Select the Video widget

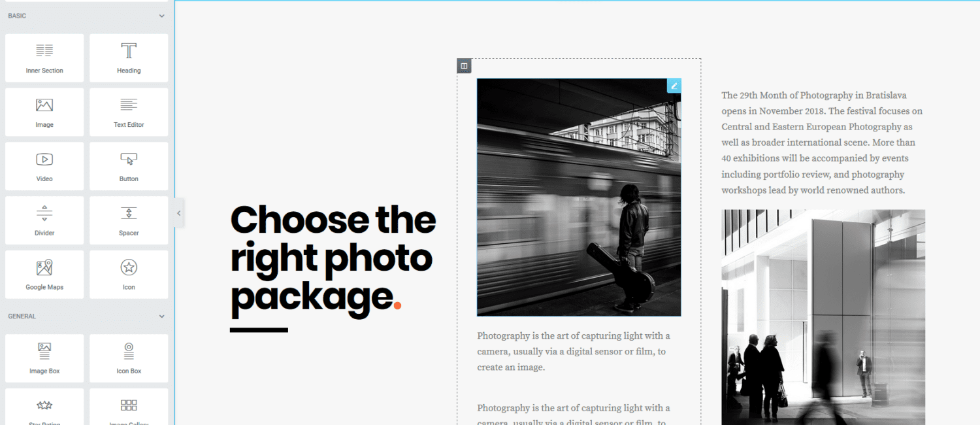pos(44,167)
